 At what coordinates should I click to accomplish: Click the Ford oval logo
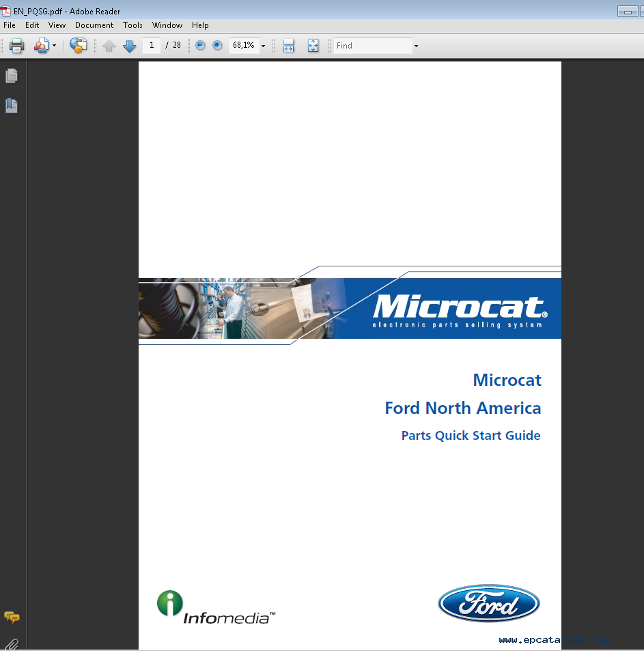tap(489, 603)
